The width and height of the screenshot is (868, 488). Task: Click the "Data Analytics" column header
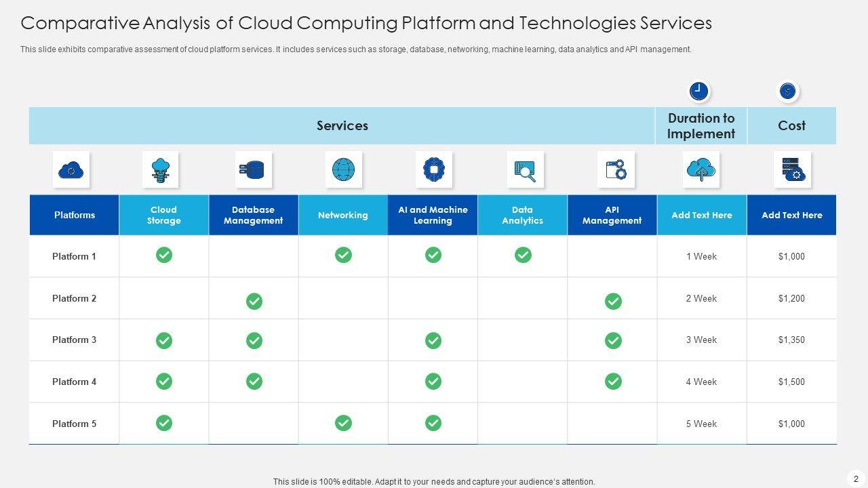point(522,215)
